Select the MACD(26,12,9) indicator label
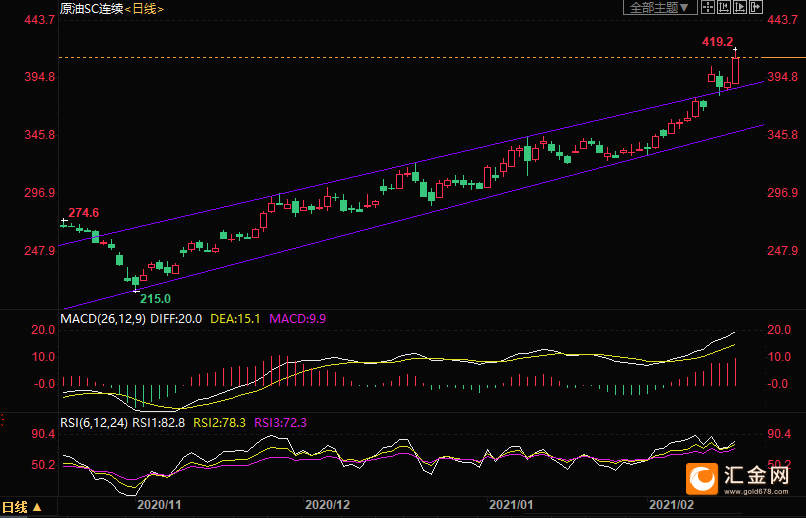Image resolution: width=806 pixels, height=518 pixels. [x=103, y=319]
